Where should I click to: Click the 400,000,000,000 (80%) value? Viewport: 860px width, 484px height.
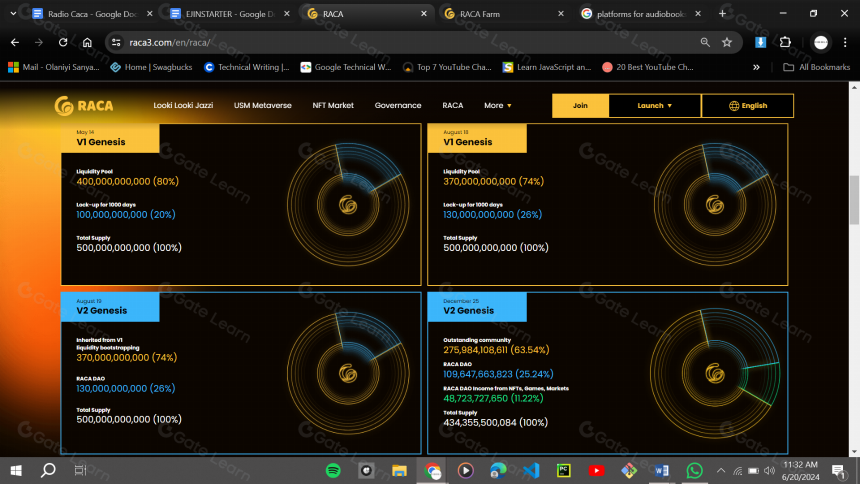[128, 182]
